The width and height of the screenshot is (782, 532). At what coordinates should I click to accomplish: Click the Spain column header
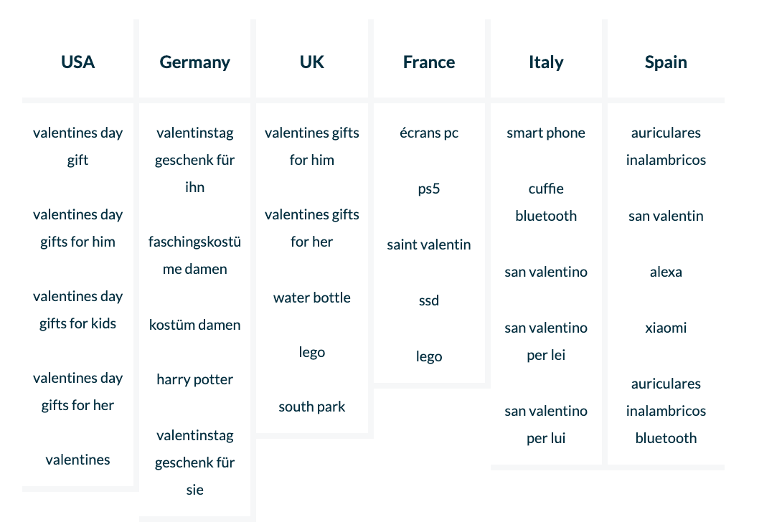666,62
